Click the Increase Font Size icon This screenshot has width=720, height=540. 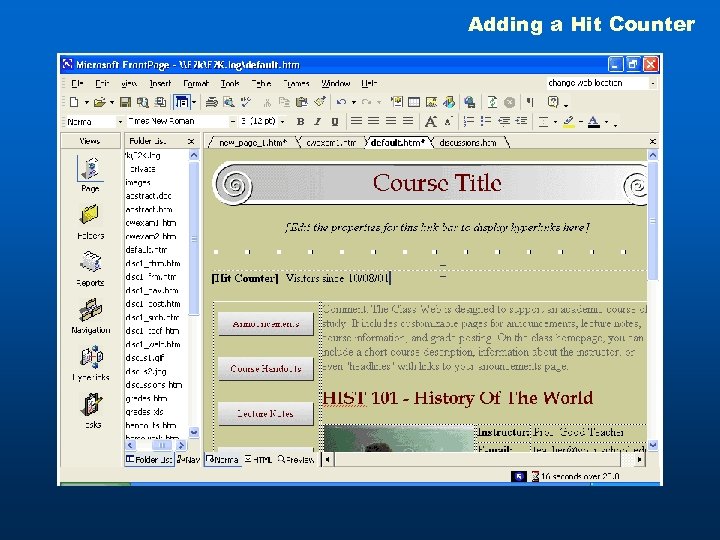[x=430, y=122]
